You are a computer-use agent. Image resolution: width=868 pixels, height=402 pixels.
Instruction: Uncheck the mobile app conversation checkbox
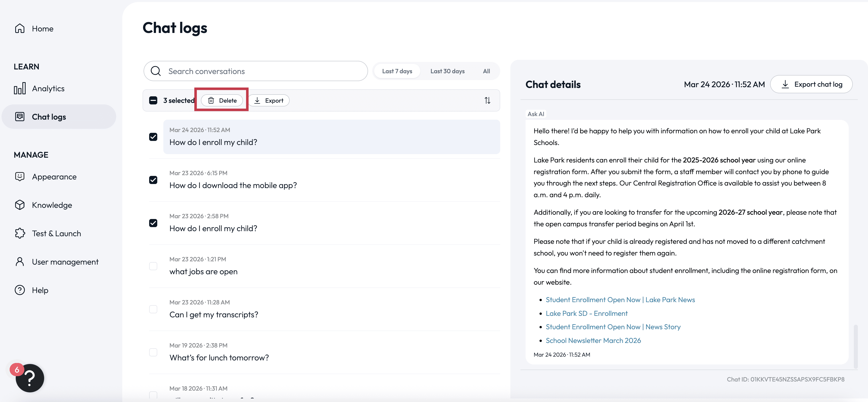[153, 180]
